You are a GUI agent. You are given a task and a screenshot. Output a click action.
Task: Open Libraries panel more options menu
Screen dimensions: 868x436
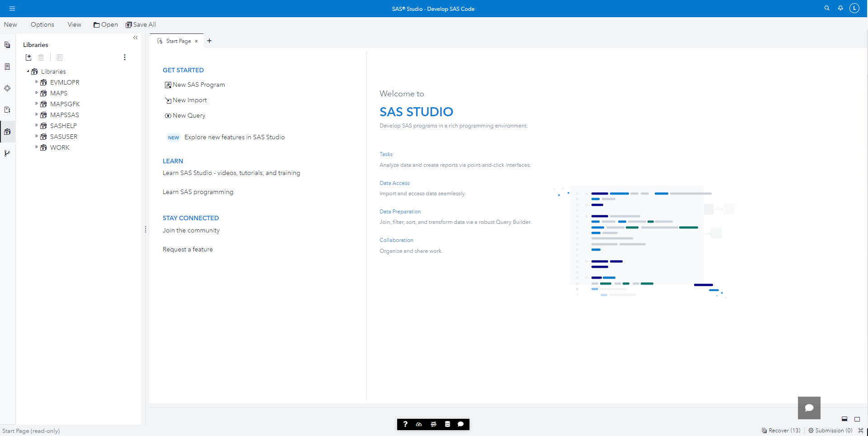(x=125, y=57)
